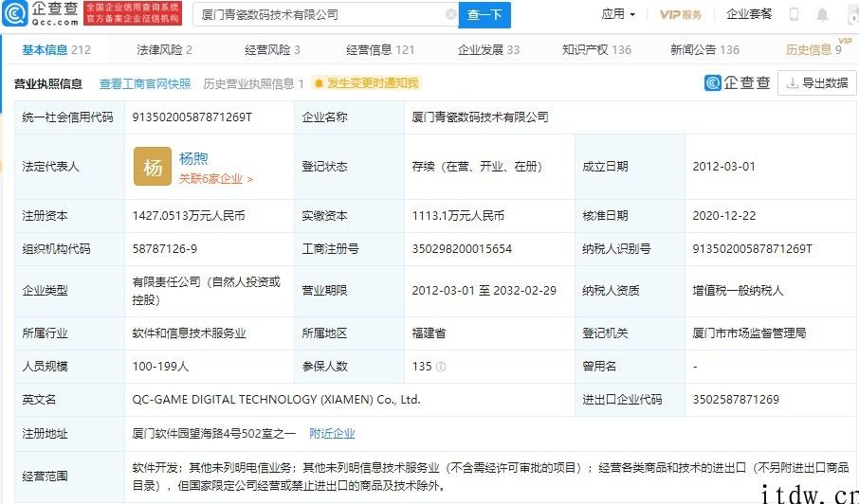Click English name QC-GAME DIGITAL TECHNOLOGY
This screenshot has width=859, height=504.
276,400
